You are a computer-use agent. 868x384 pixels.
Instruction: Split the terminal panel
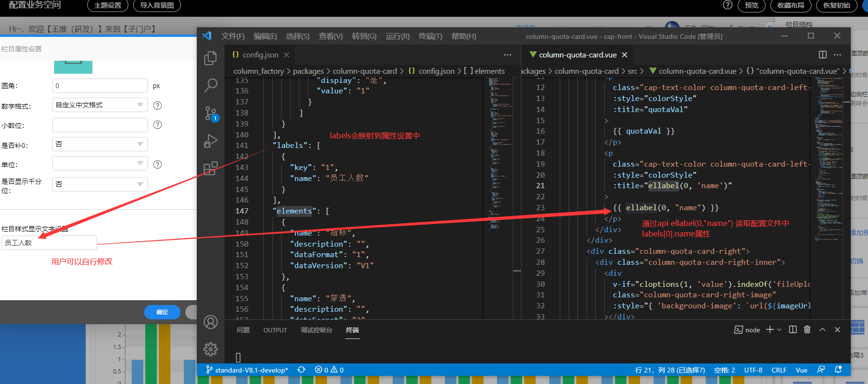[792, 329]
